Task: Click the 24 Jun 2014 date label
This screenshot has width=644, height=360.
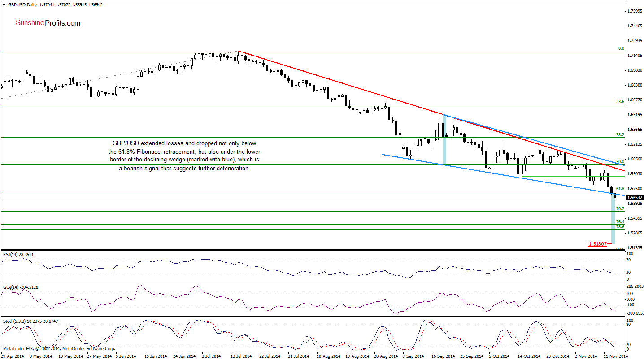Action: [184, 356]
